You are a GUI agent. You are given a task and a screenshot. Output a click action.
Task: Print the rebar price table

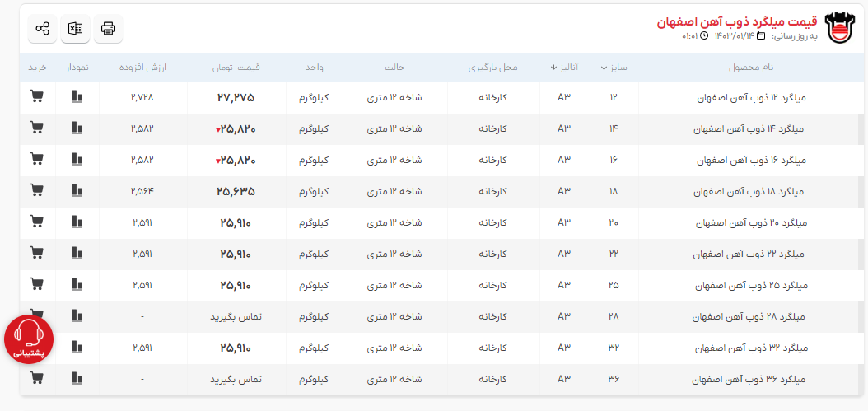pos(108,29)
